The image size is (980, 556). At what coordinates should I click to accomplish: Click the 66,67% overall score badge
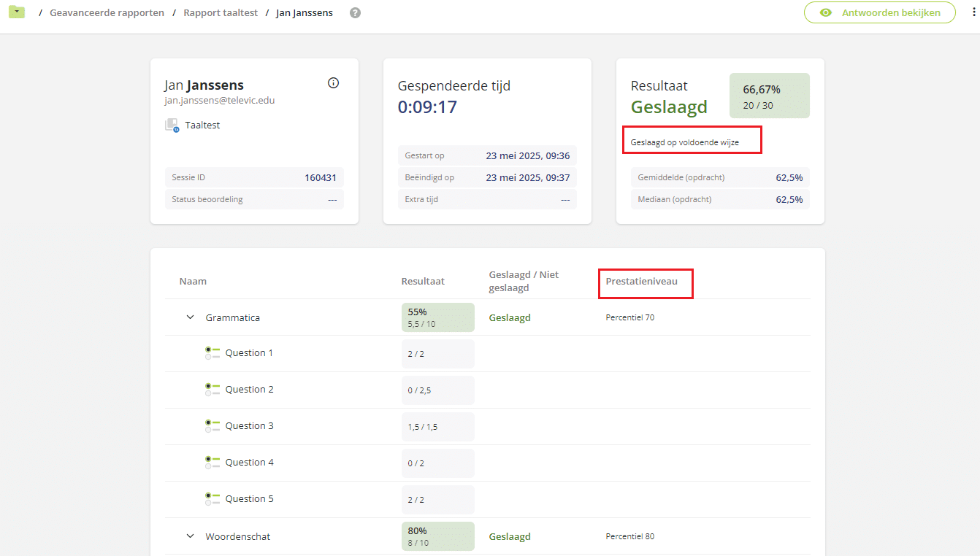click(x=770, y=96)
